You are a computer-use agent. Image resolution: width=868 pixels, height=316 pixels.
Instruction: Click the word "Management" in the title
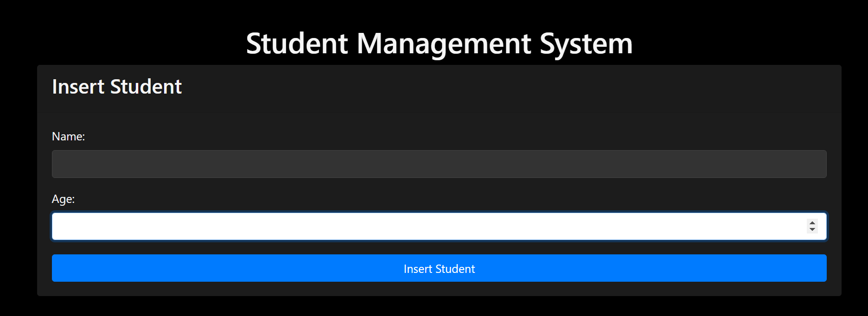444,44
